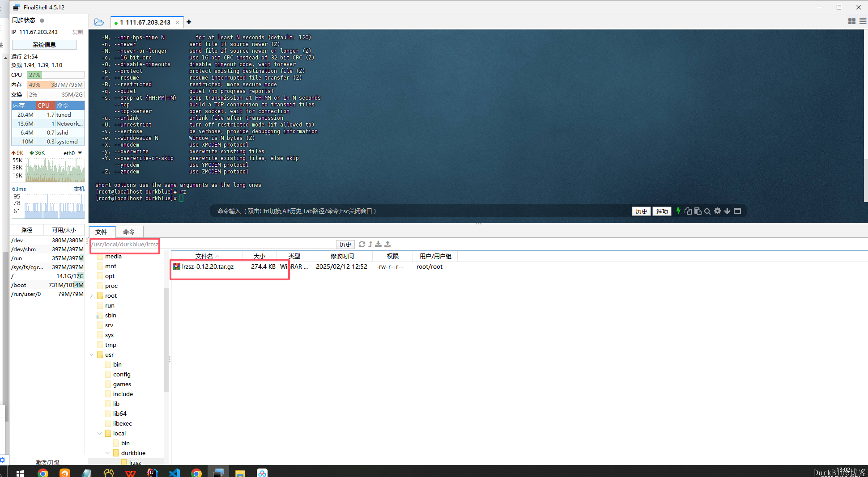Collapse the usr folder in tree
Image resolution: width=868 pixels, height=477 pixels.
(92, 355)
